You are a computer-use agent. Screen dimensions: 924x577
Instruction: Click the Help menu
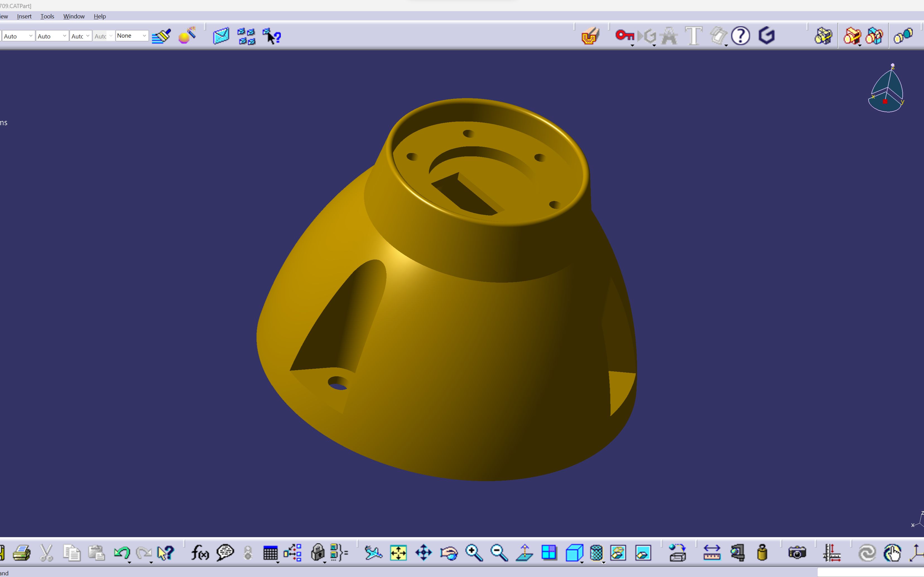100,16
